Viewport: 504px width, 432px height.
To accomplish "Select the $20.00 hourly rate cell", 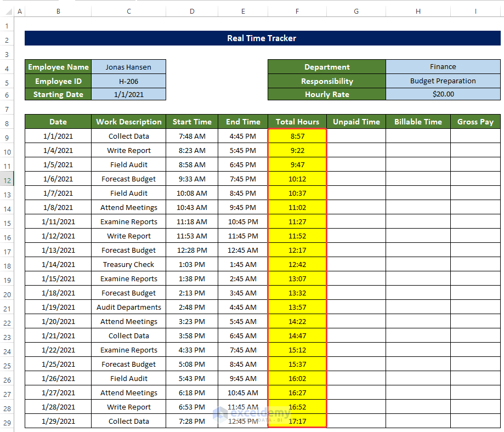I will click(x=443, y=94).
